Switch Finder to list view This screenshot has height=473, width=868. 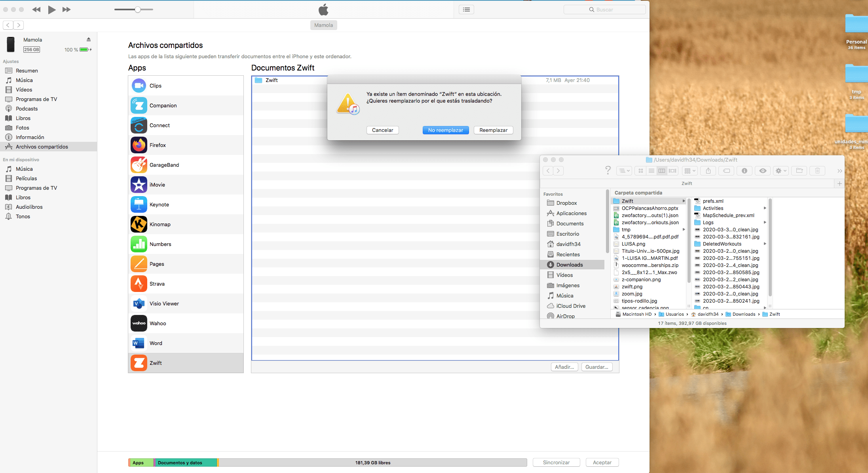click(x=651, y=171)
